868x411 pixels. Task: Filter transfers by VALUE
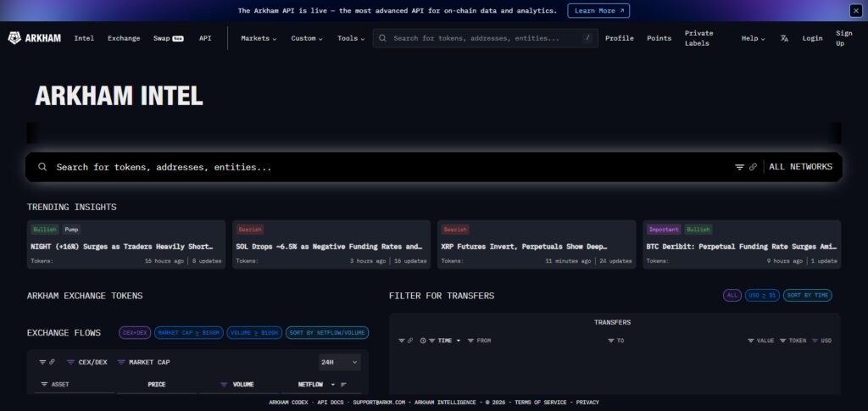(x=751, y=341)
